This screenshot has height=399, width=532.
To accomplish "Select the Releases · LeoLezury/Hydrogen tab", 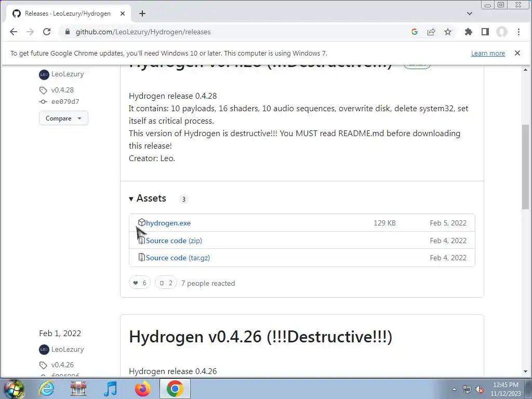I will pyautogui.click(x=68, y=14).
